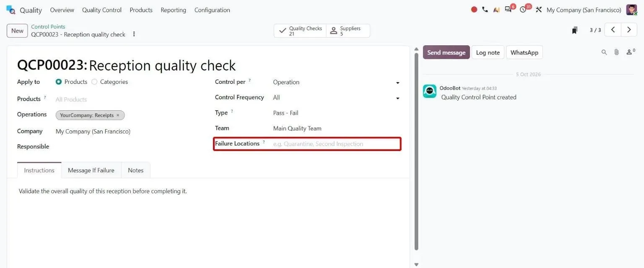
Task: Show help tooltip next to Type label
Action: 232,111
